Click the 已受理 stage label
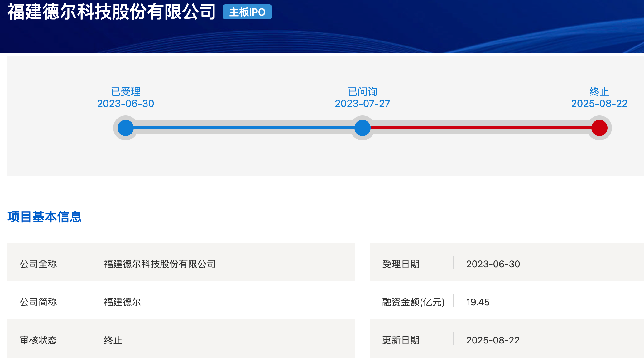 tap(126, 92)
